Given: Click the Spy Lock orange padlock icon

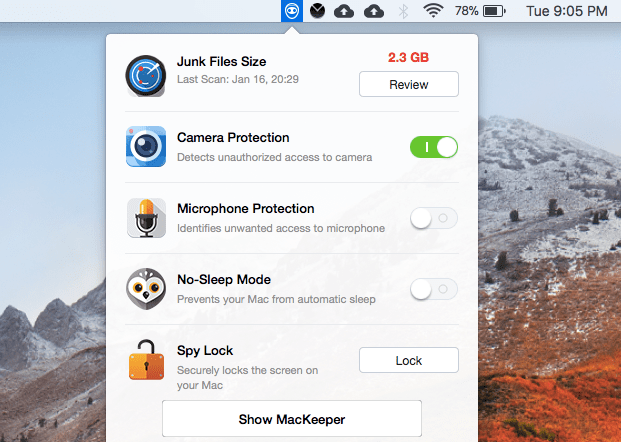Looking at the screenshot, I should (146, 360).
